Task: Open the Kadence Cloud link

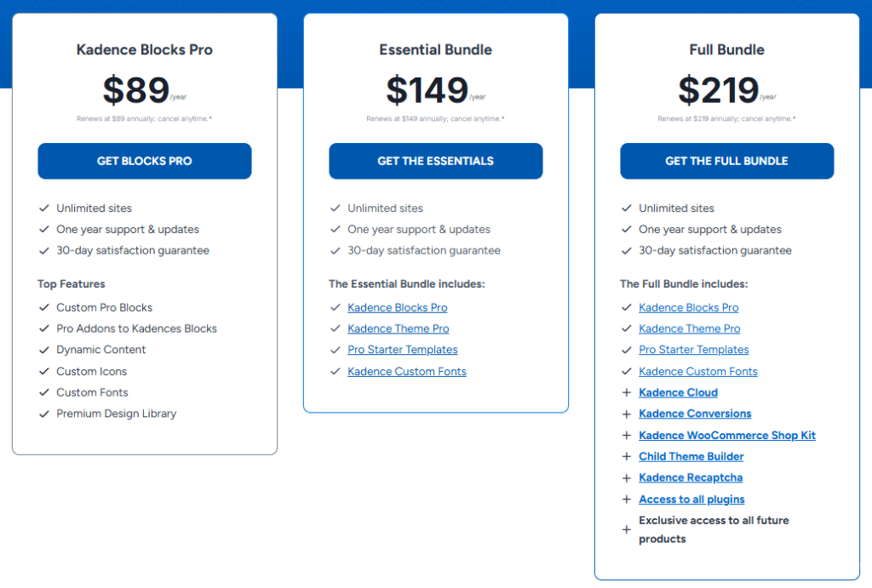Action: tap(678, 393)
